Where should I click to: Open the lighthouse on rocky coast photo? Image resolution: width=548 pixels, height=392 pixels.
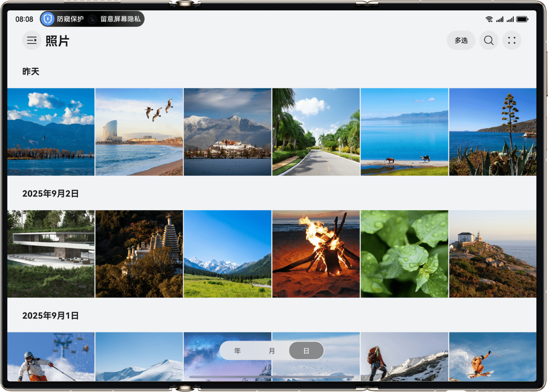pyautogui.click(x=492, y=254)
